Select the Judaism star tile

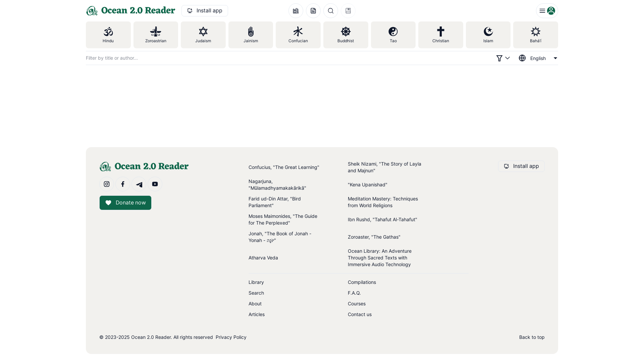tap(203, 35)
